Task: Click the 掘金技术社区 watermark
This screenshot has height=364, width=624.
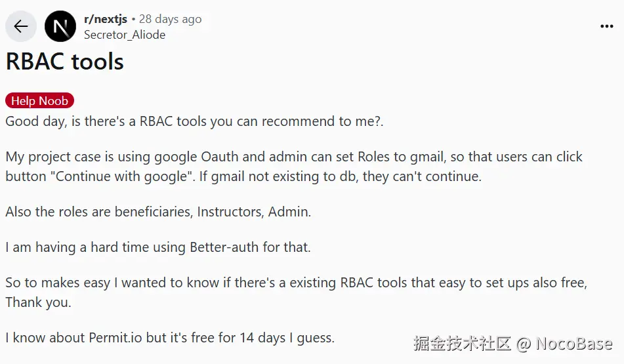Action: point(462,343)
